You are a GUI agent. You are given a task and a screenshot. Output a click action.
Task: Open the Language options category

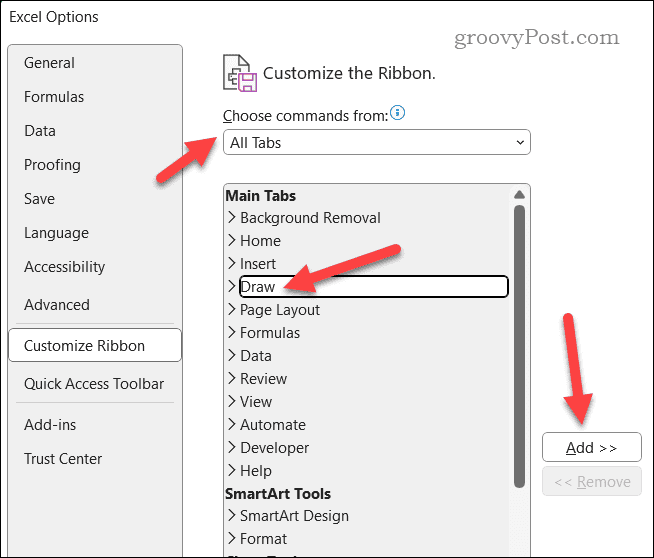(x=56, y=233)
